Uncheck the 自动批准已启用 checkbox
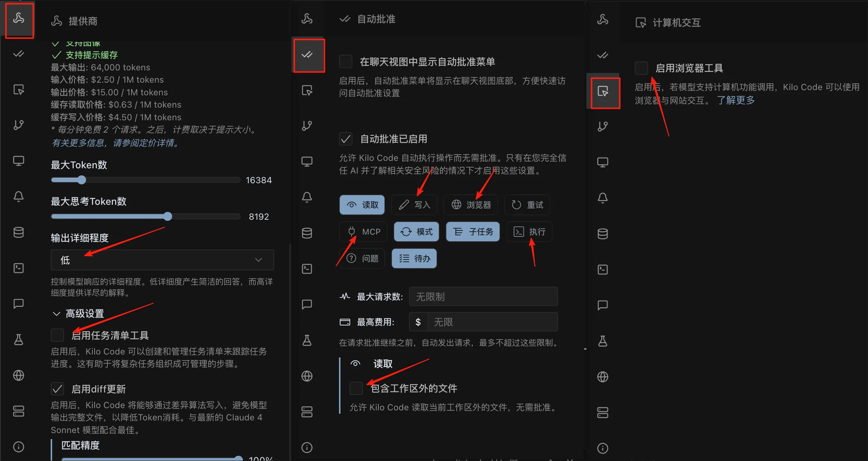The height and width of the screenshot is (461, 868). point(346,139)
